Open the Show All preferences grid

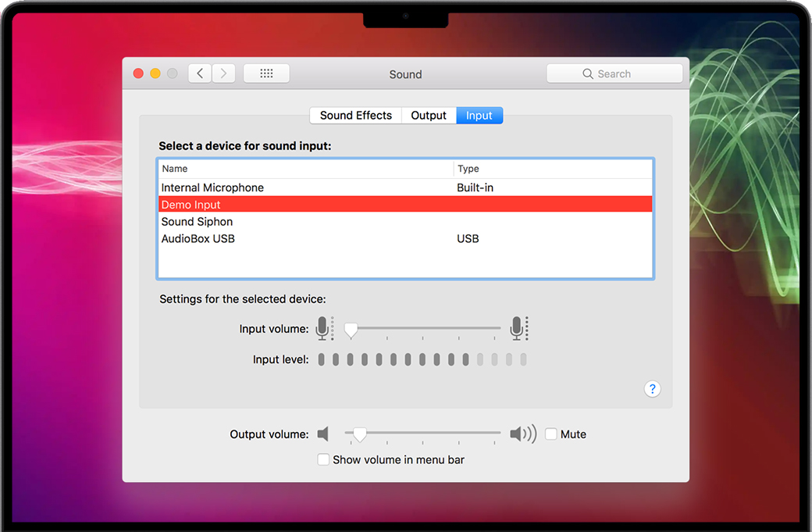[x=266, y=73]
